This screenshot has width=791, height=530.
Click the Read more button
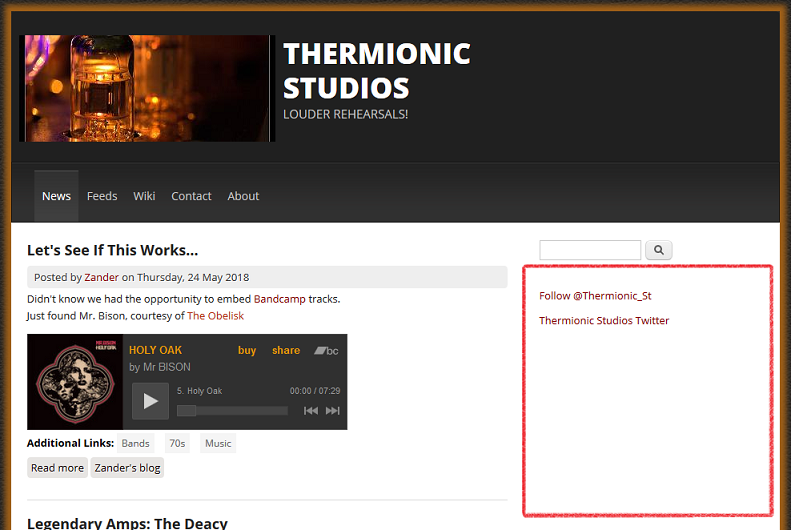tap(57, 468)
